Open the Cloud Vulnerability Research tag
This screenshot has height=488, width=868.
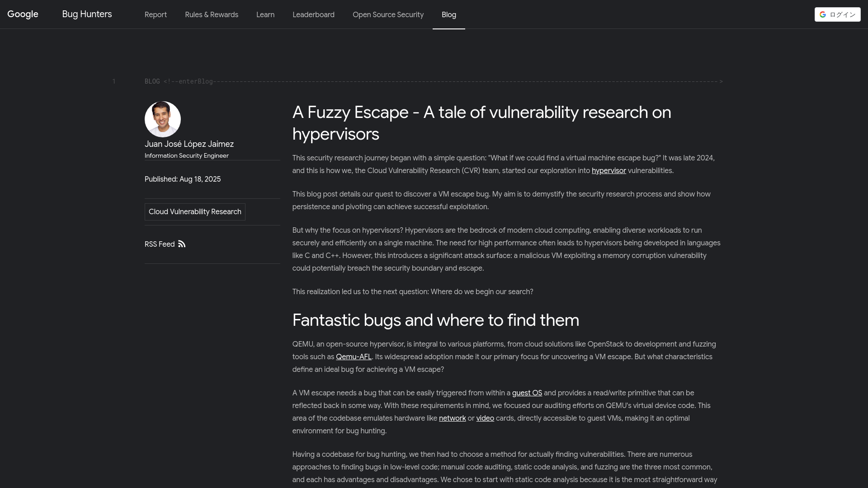click(x=195, y=212)
